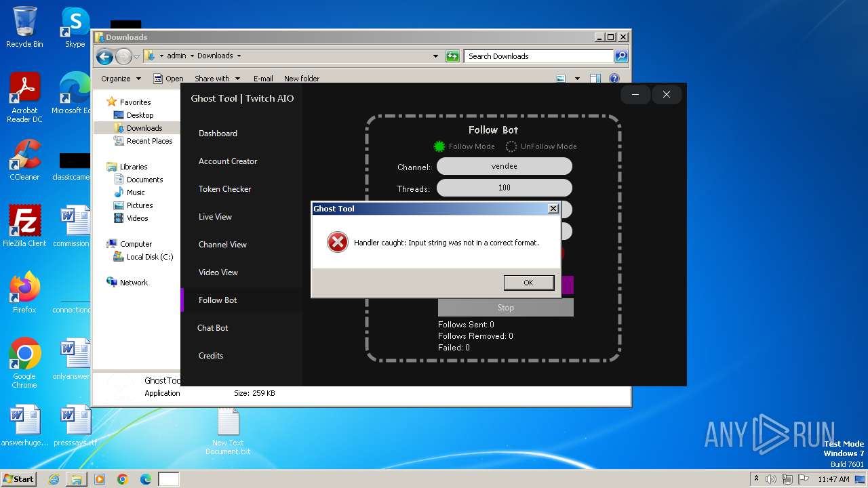Click the Back arrow in Downloads window
Viewport: 868px width, 488px height.
pos(104,56)
